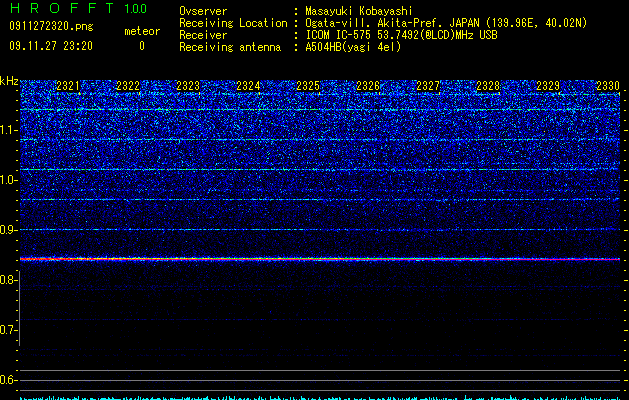Click the 2327 time marker

(428, 86)
